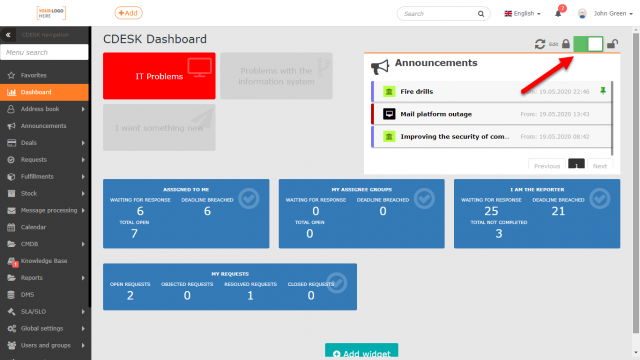Open Improving the security of com.. announcement
640x360 pixels.
click(491, 136)
